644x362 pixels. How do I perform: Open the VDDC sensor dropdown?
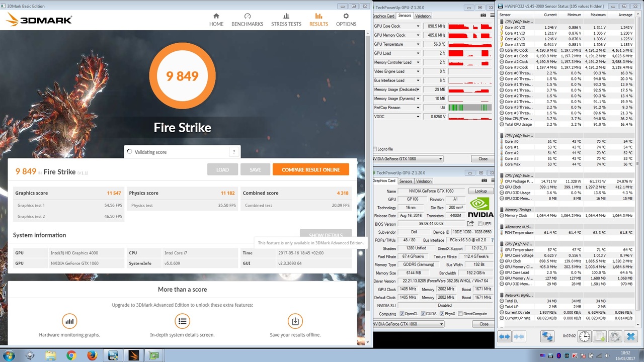418,117
